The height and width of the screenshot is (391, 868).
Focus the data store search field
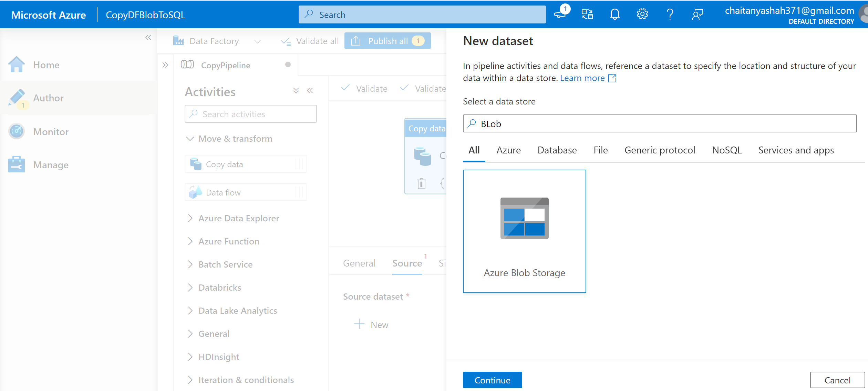660,123
